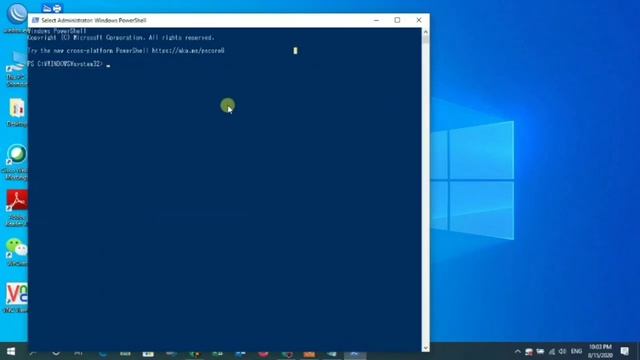Viewport: 640px width, 360px height.
Task: Open the Action Center notifications icon
Action: [x=624, y=351]
